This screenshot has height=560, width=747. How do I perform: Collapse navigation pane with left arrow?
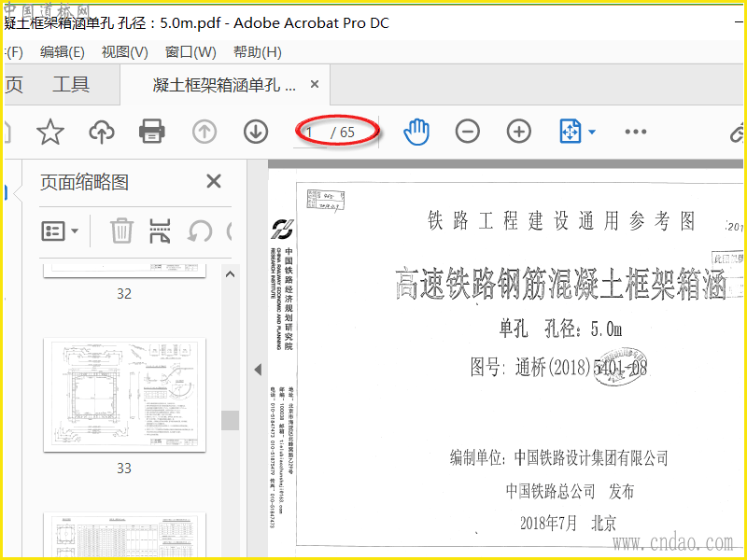pos(258,369)
